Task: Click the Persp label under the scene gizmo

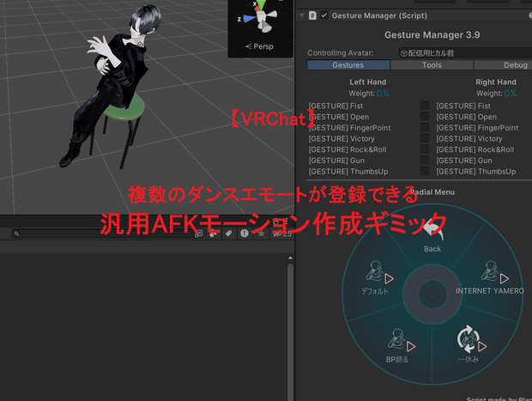Action: (259, 46)
